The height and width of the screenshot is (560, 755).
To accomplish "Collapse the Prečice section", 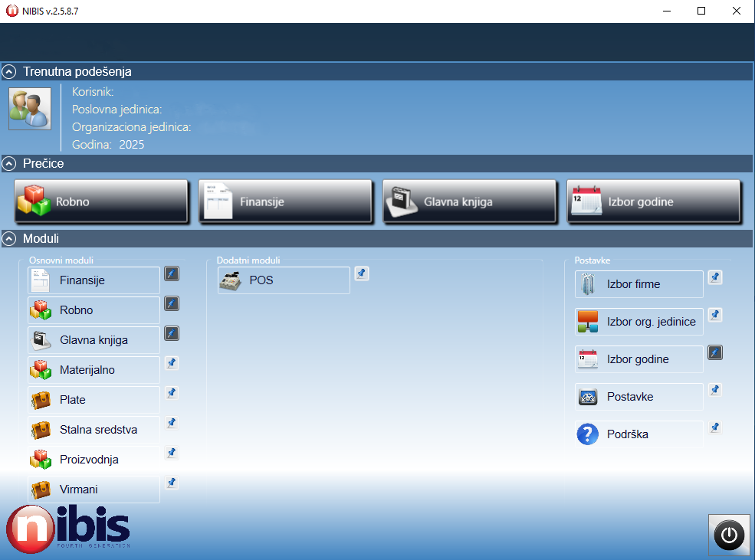I will [9, 164].
